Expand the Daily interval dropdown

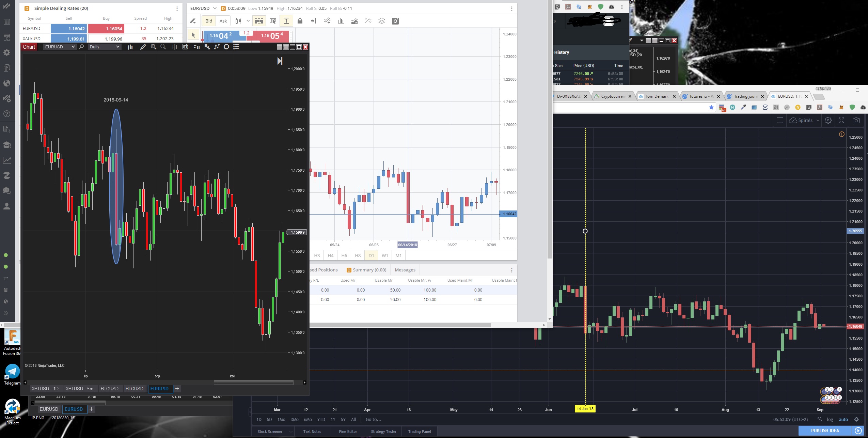[104, 47]
